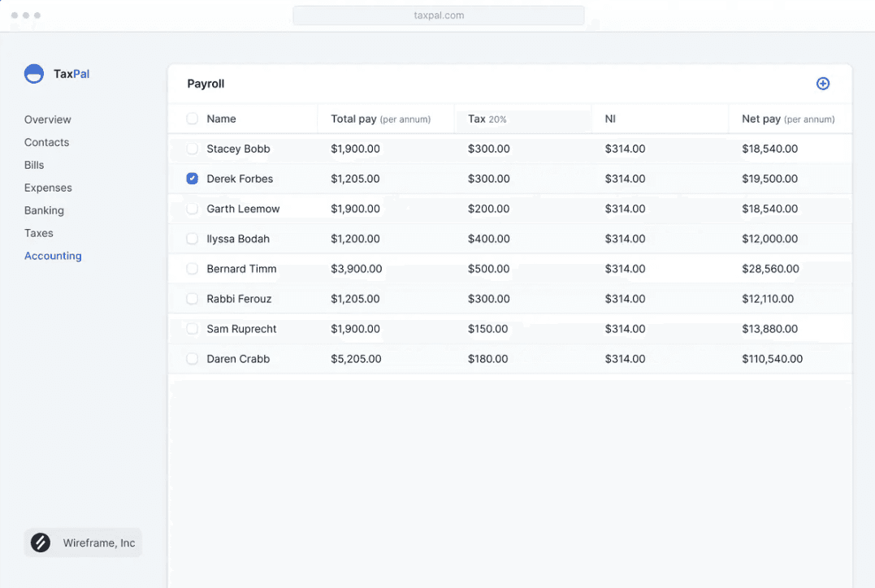Check the box next to Garth Leemow
The image size is (875, 588).
pyautogui.click(x=193, y=209)
